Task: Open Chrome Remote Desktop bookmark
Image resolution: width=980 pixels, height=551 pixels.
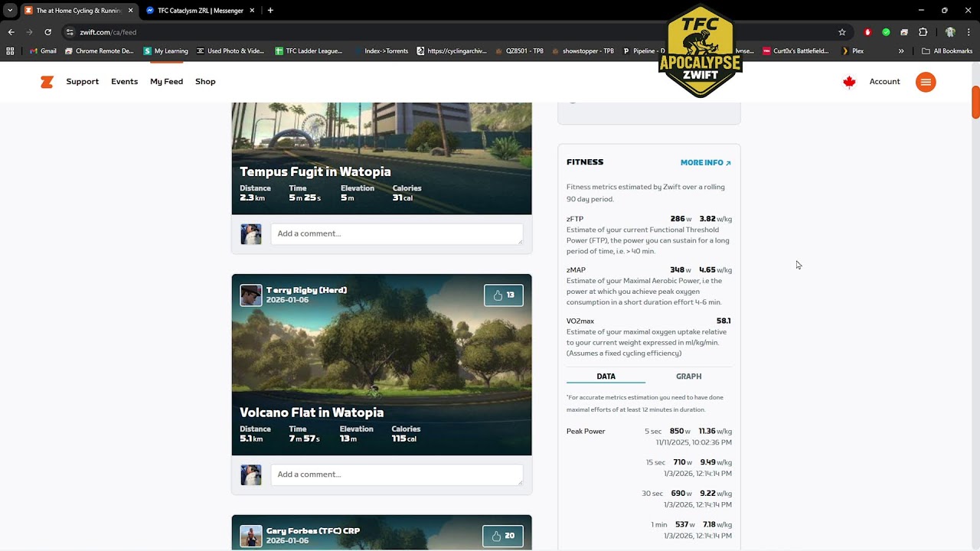Action: click(100, 51)
